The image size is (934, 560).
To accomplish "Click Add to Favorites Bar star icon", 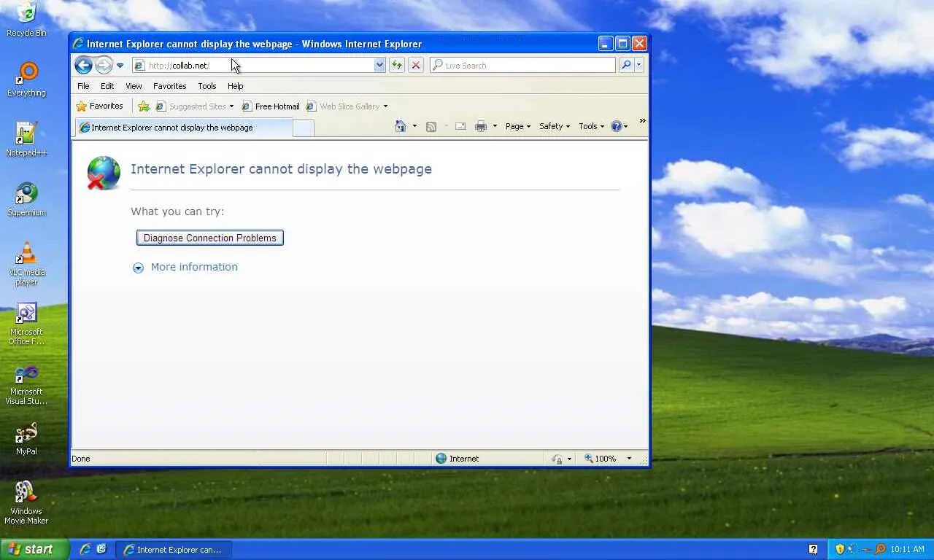I will tap(144, 106).
